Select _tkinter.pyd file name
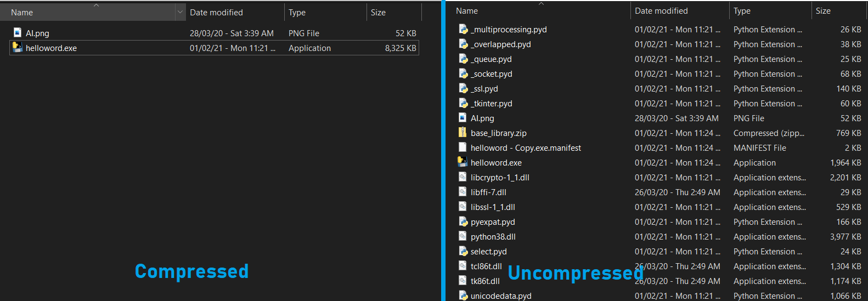868x301 pixels. click(x=491, y=104)
